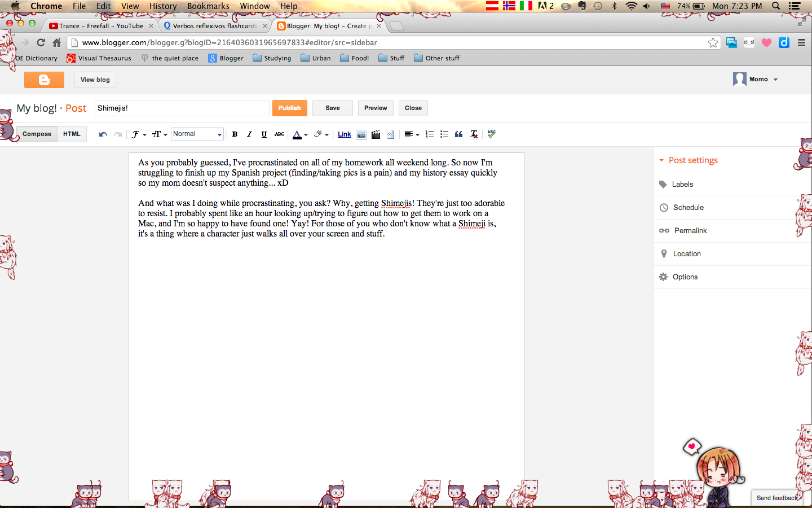The height and width of the screenshot is (508, 812).
Task: Open the text alignment dropdown
Action: click(x=412, y=134)
